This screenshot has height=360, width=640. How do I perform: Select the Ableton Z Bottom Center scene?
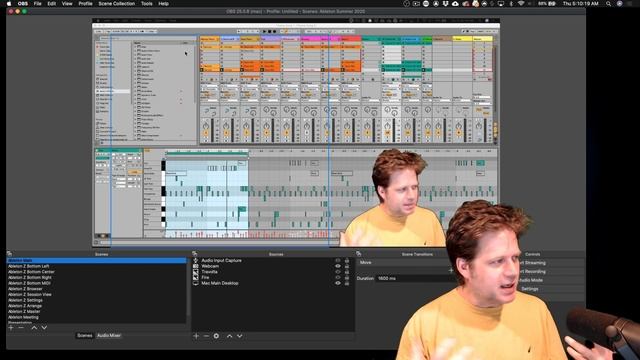[97, 272]
